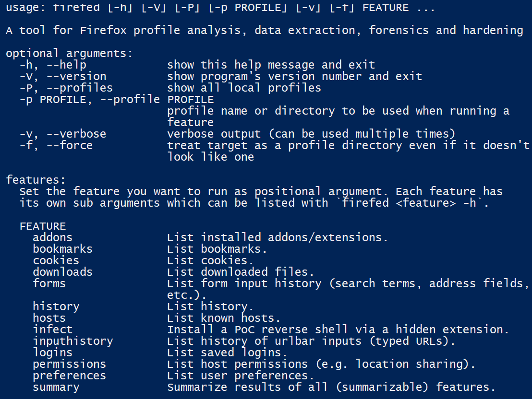Click the 'hosts' feature name

(x=49, y=318)
